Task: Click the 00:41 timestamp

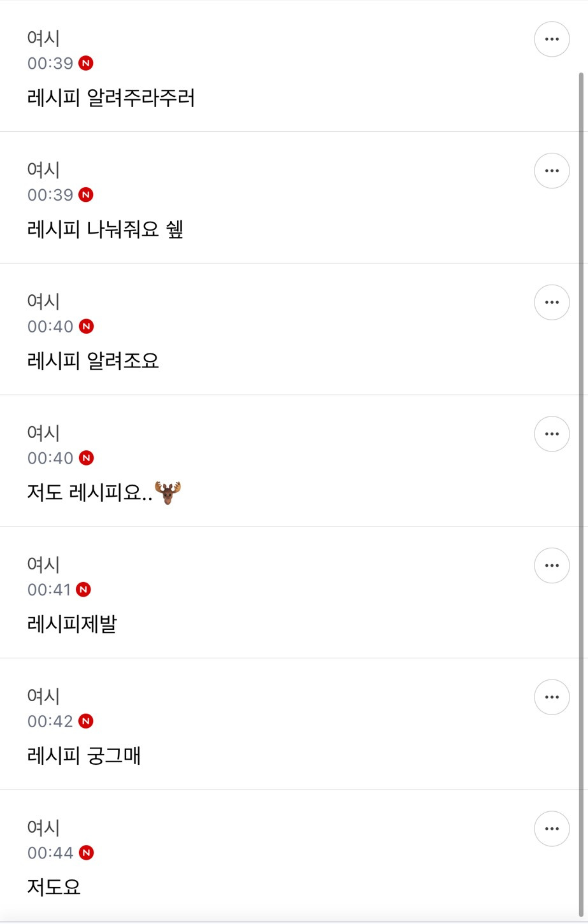Action: pos(49,590)
